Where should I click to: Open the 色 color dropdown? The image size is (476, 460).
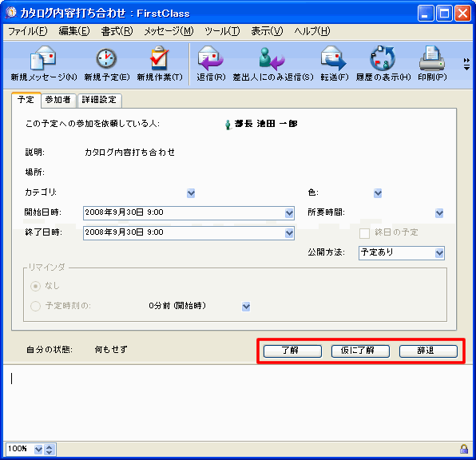378,193
